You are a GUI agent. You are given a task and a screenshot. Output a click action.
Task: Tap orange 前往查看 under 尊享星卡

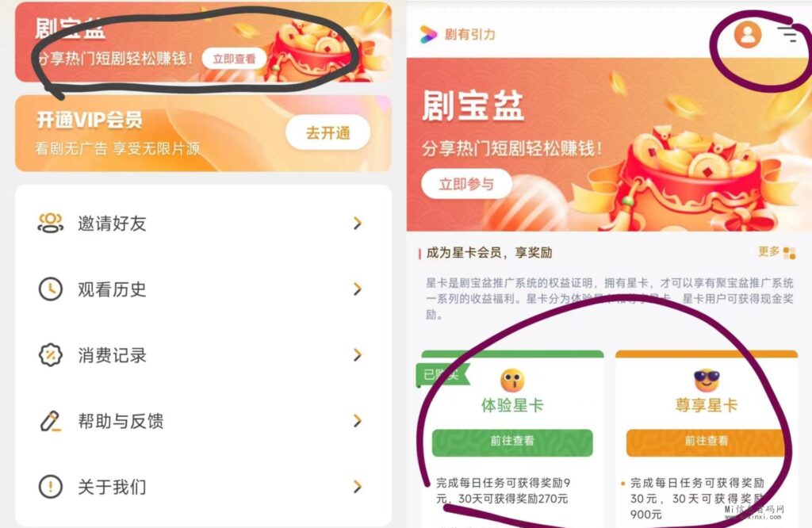[707, 442]
